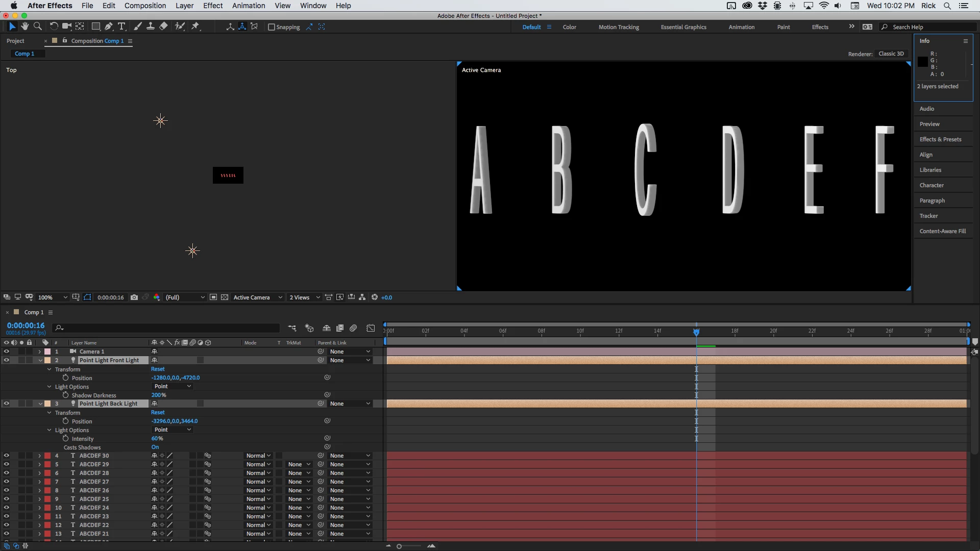Reset Point Light Front Light transform
The width and height of the screenshot is (980, 551).
[158, 369]
